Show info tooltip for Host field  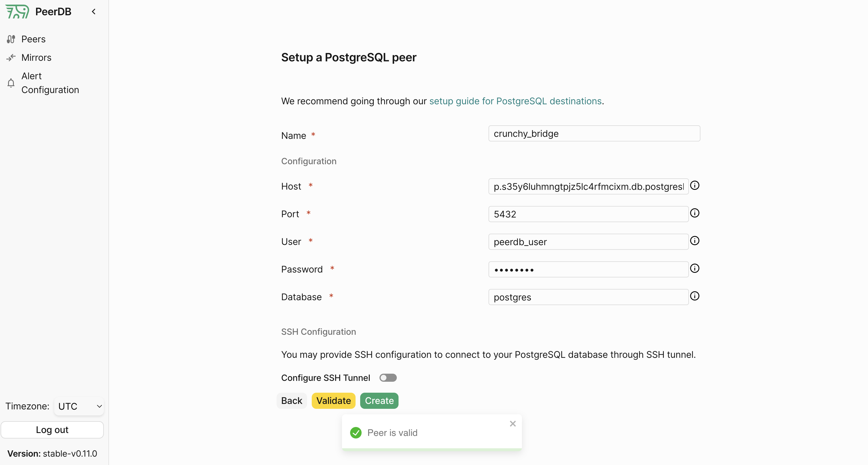(x=694, y=186)
